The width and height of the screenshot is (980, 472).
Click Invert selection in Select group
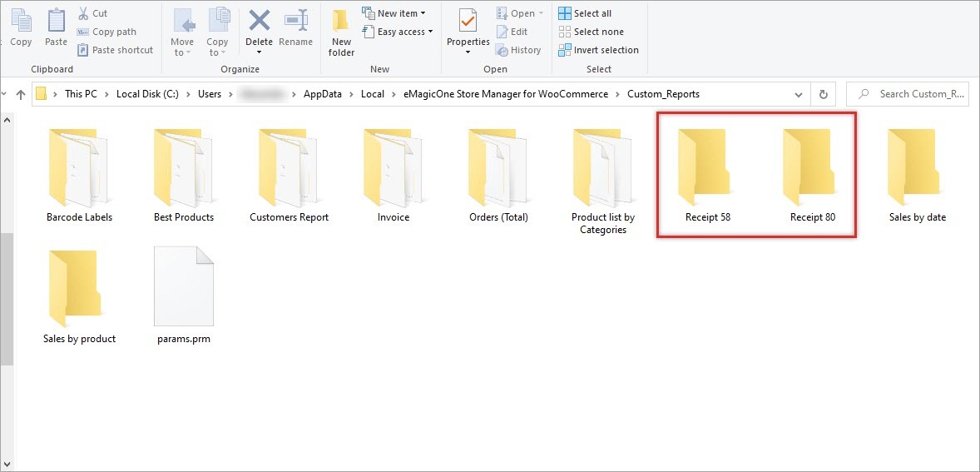pos(598,50)
